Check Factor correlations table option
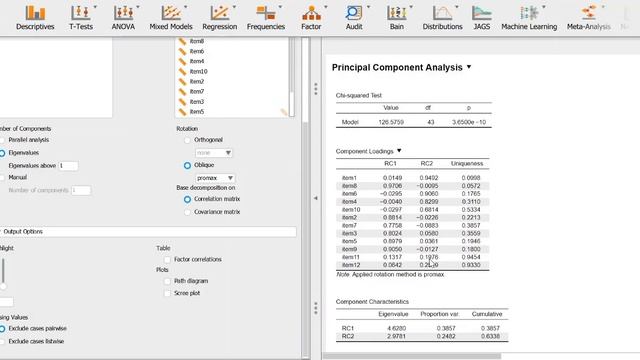Image resolution: width=640 pixels, height=360 pixels. [x=167, y=260]
